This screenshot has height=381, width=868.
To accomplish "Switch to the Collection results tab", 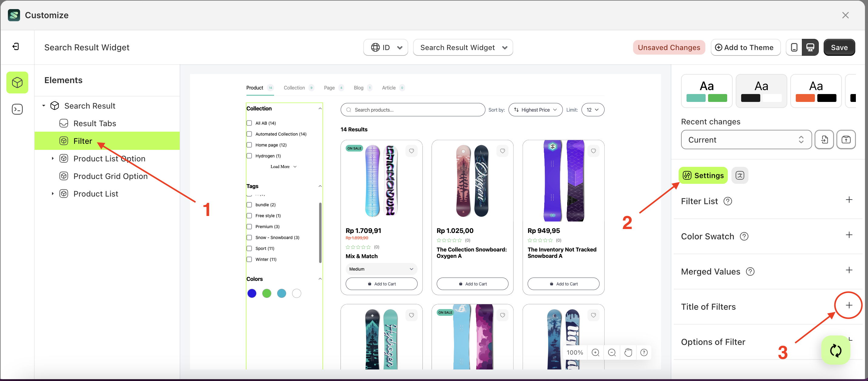I will pyautogui.click(x=294, y=88).
